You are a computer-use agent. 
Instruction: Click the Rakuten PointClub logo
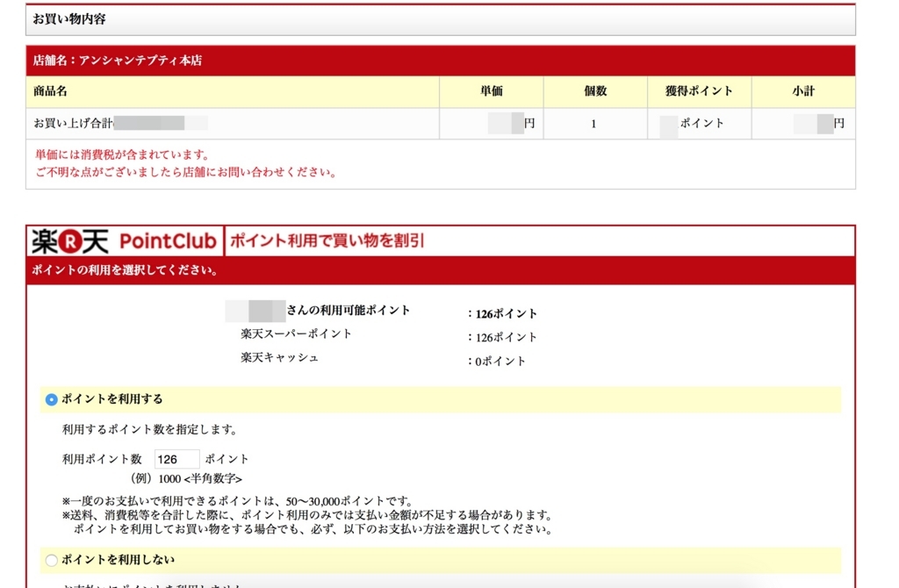coord(125,241)
